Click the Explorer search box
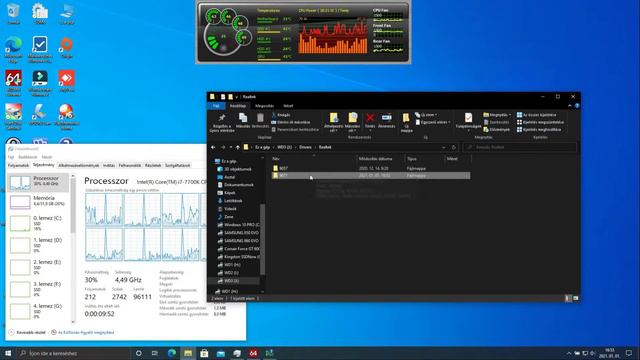This screenshot has height=360, width=640. coord(520,147)
